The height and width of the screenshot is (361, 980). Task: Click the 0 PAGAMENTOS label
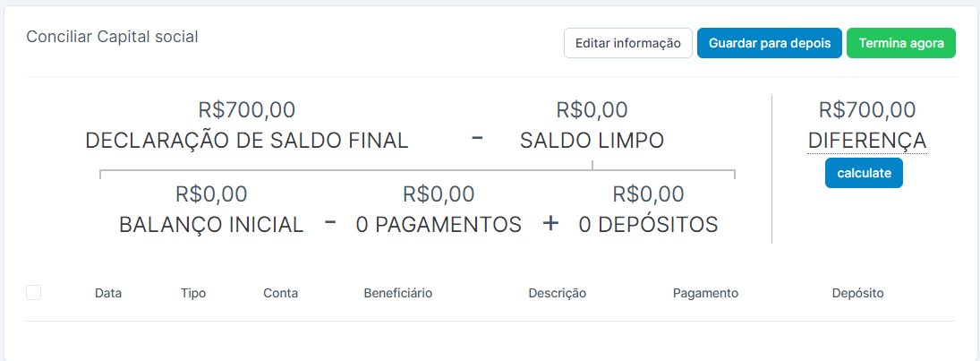pos(439,225)
